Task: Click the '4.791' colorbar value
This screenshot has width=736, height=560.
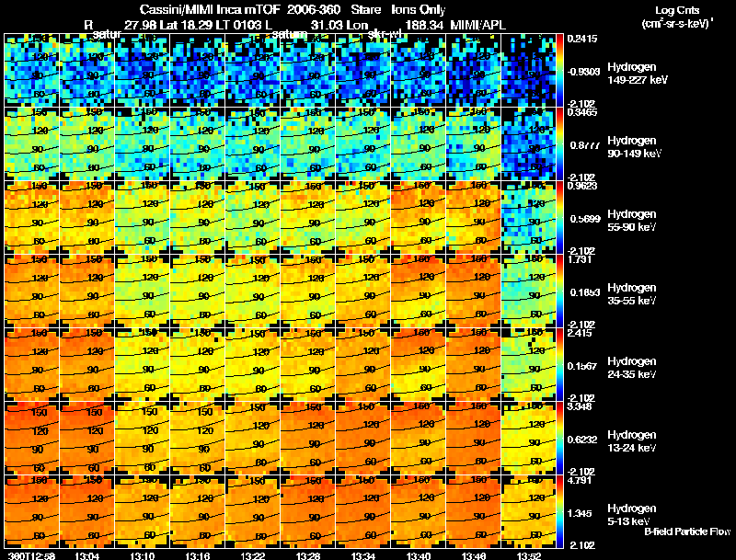Action: coord(580,480)
